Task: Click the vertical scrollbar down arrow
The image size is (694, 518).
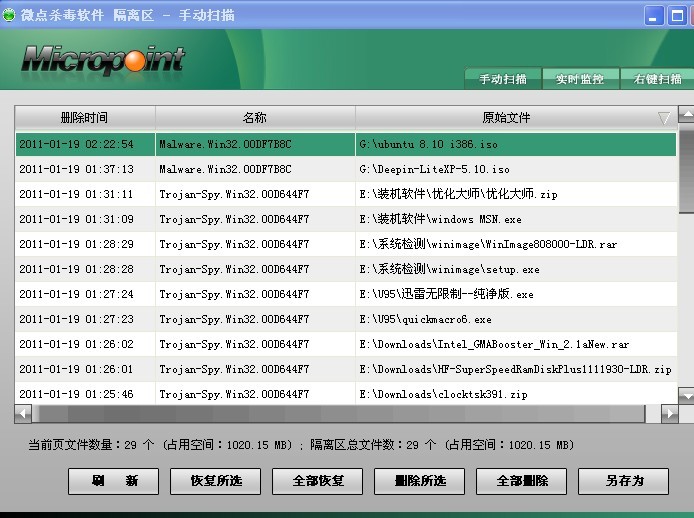Action: coord(686,396)
